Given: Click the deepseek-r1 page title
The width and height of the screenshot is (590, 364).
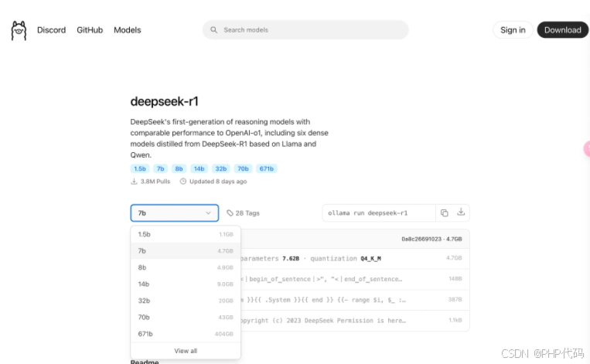Looking at the screenshot, I should point(164,101).
